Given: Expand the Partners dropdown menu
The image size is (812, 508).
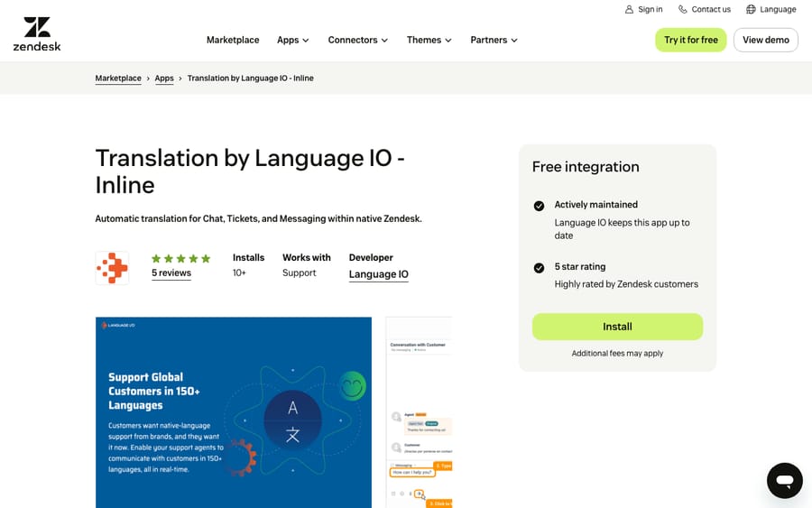Looking at the screenshot, I should pos(494,40).
